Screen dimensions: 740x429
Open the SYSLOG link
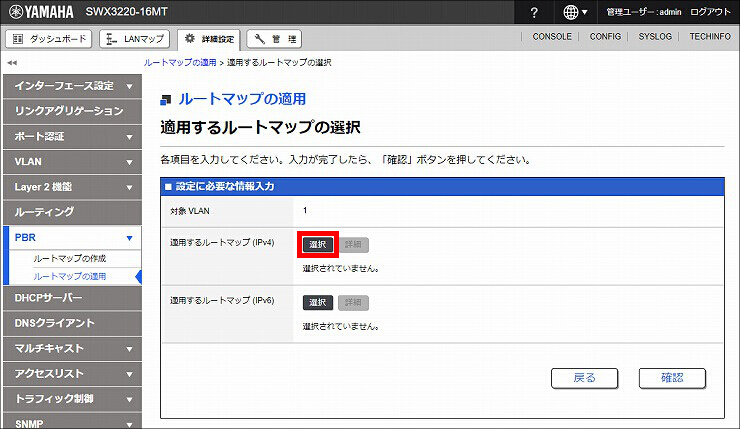pos(655,36)
